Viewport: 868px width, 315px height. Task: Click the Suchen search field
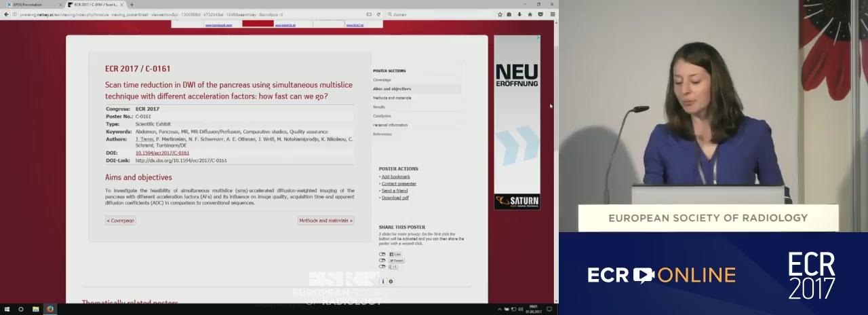tap(439, 14)
